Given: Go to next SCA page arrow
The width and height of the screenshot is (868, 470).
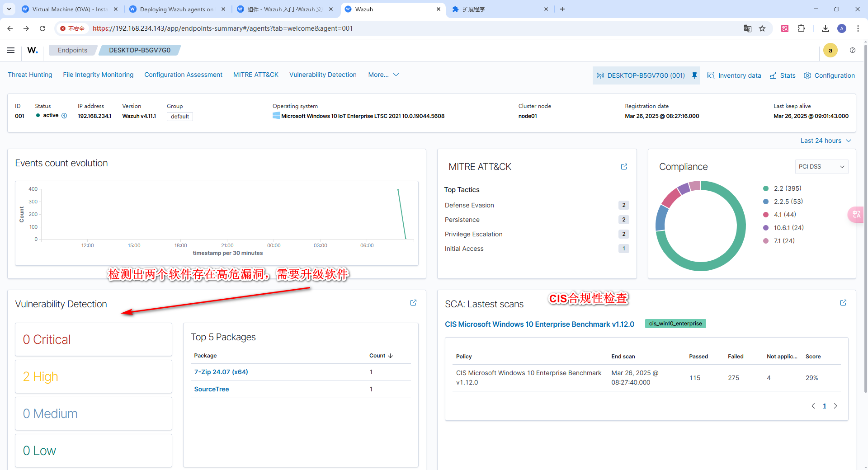Looking at the screenshot, I should point(835,406).
